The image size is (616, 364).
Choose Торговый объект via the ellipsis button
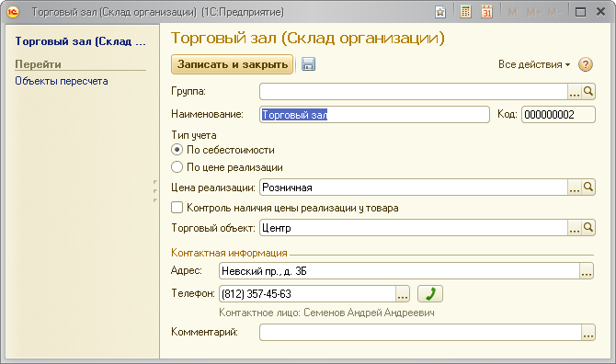click(x=575, y=228)
